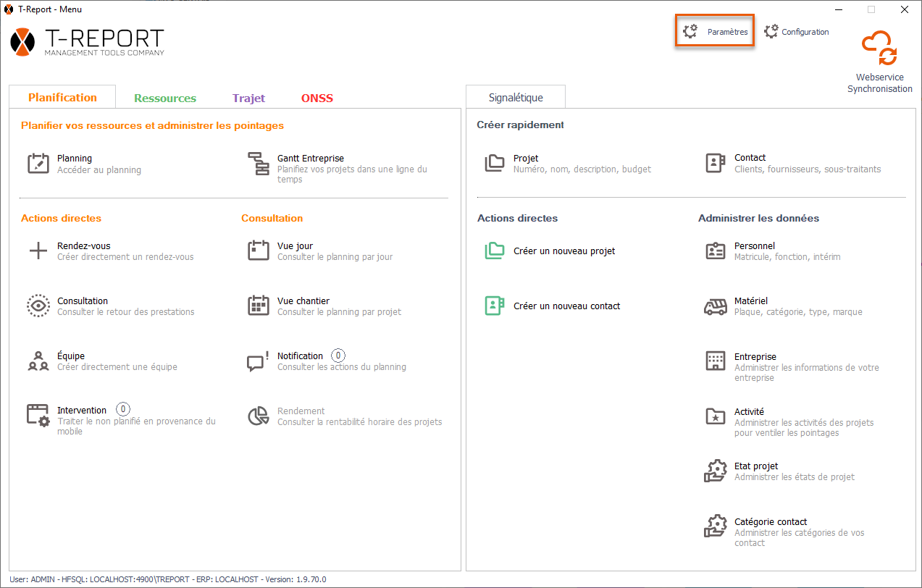Click the Consultation eye icon
922x588 pixels.
(x=38, y=306)
